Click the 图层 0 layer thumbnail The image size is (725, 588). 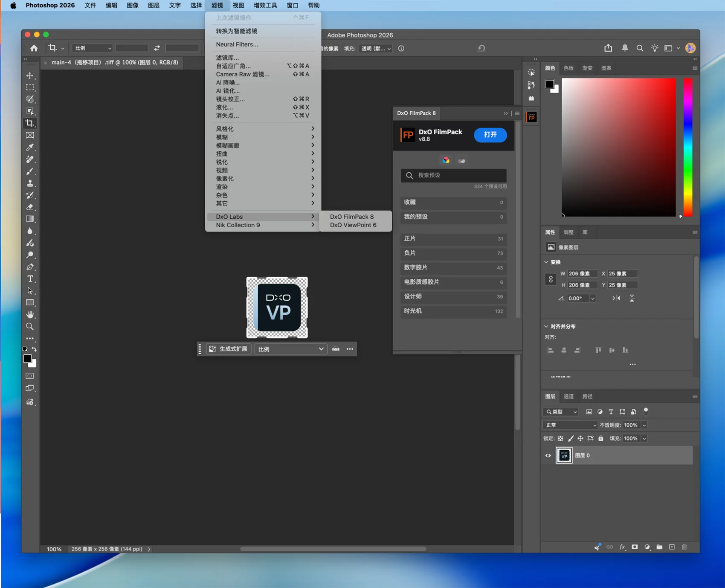564,455
